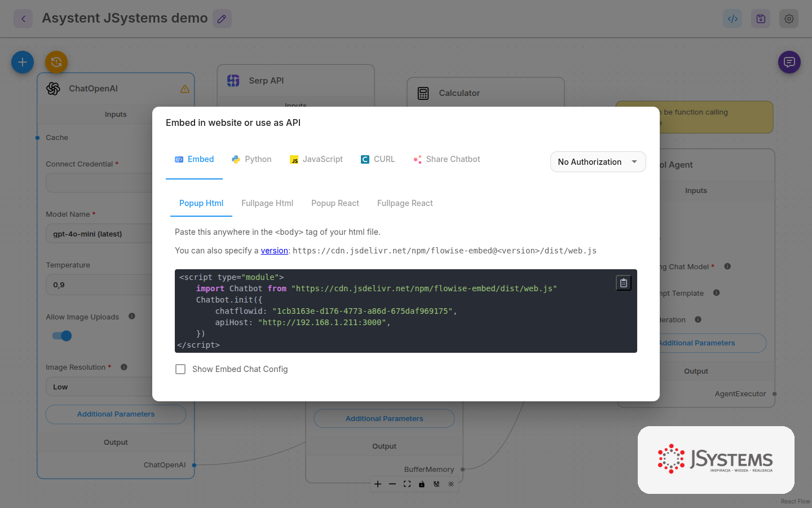Click the Temperature input field with 0,9
The height and width of the screenshot is (508, 812).
[x=99, y=284]
